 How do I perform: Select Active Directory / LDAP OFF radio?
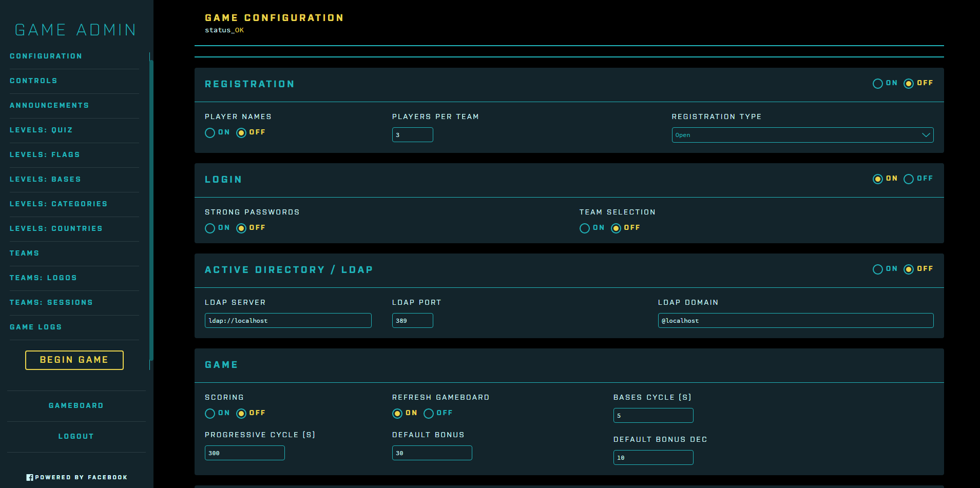pyautogui.click(x=909, y=269)
